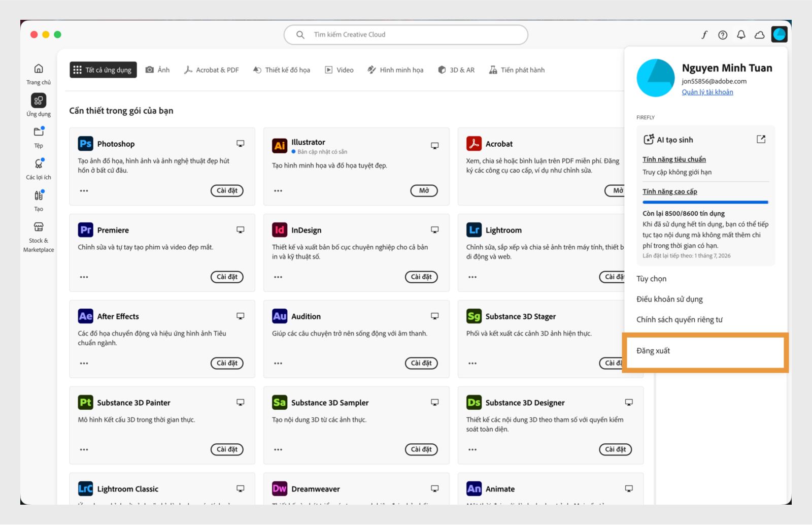Click the desktop monitor icon on Audition card

coord(435,316)
